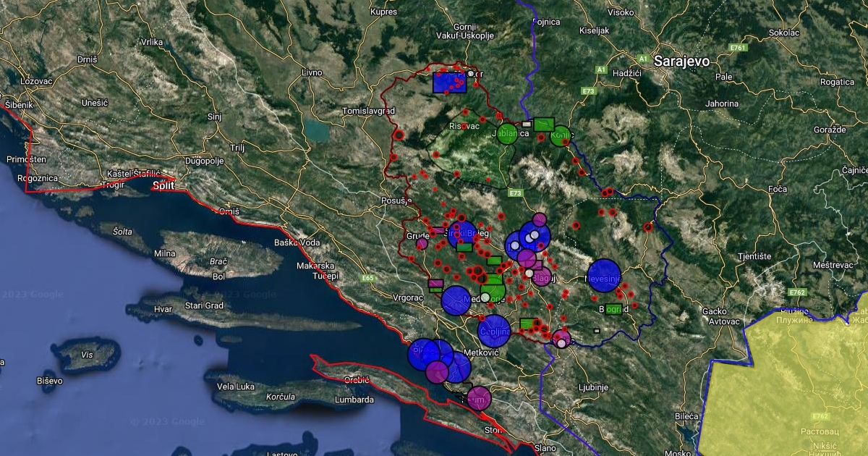868x456 pixels.
Task: Click the purple circle marker at Blagaj
Action: pos(541,278)
